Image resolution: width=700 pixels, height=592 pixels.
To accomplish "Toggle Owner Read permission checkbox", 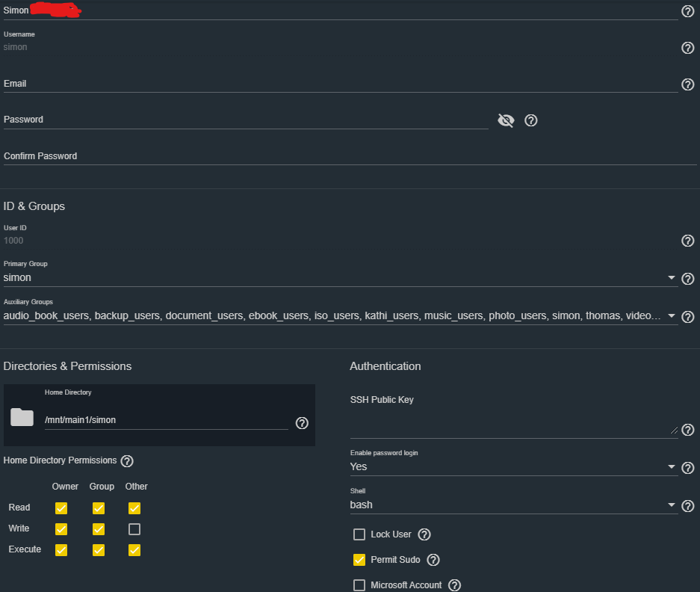I will pyautogui.click(x=61, y=508).
